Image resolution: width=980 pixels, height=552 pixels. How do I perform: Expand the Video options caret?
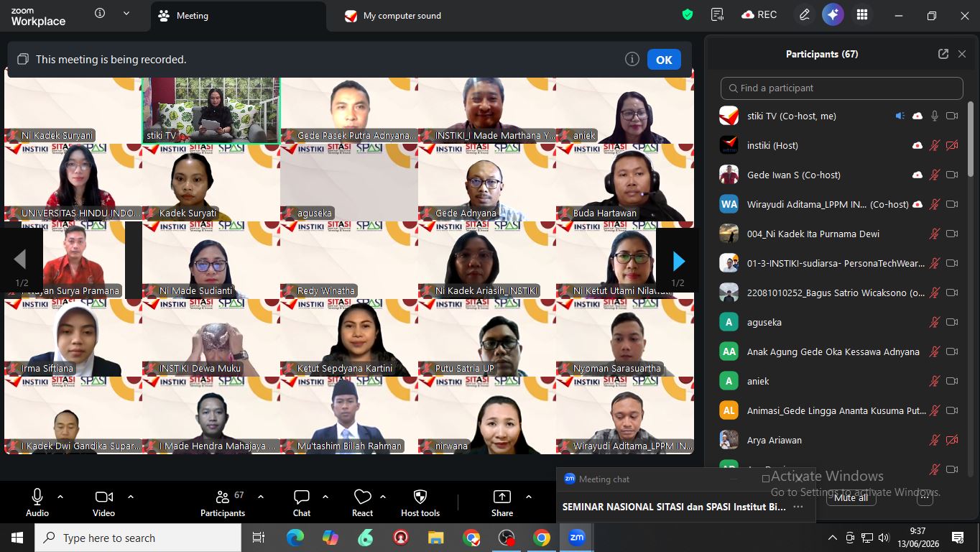pos(131,497)
